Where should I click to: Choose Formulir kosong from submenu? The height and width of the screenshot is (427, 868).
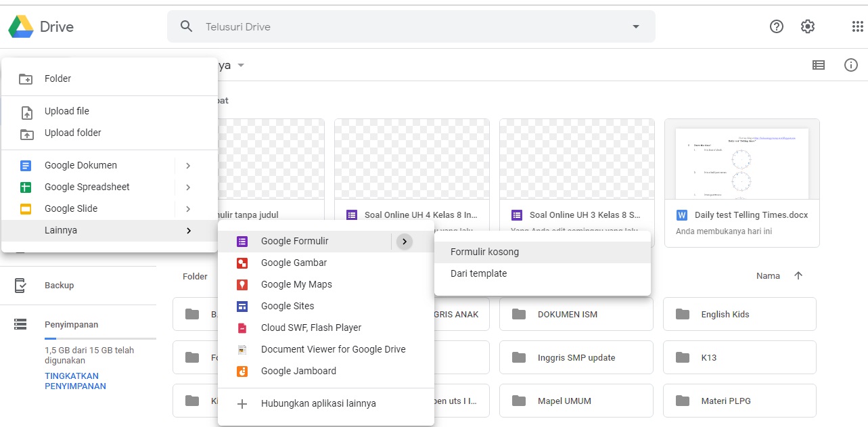[x=484, y=252]
